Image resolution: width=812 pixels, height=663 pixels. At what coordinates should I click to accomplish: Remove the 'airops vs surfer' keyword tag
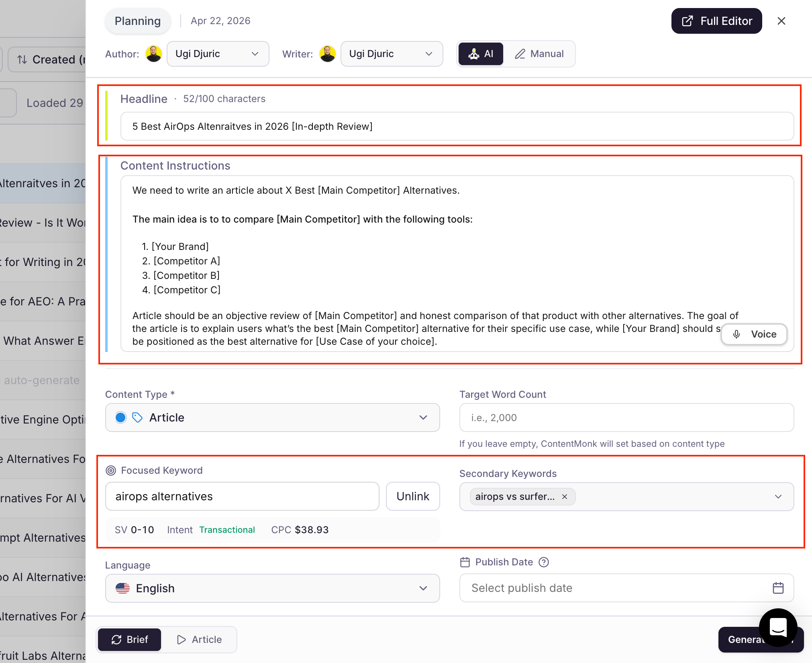pyautogui.click(x=565, y=497)
